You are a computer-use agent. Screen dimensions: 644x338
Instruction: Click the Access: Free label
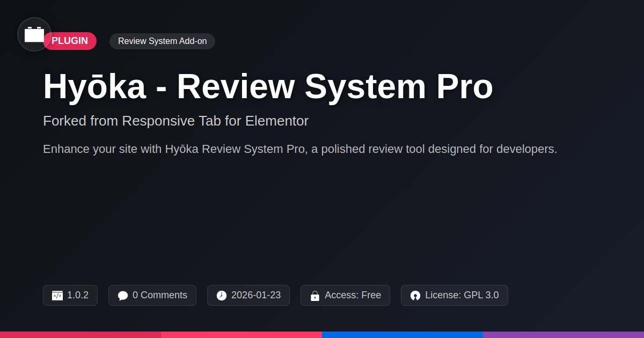click(353, 295)
